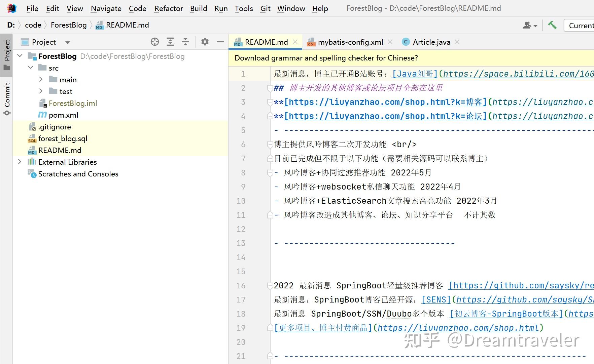This screenshot has width=594, height=364.
Task: Click the Select Opened File target icon
Action: [x=155, y=42]
